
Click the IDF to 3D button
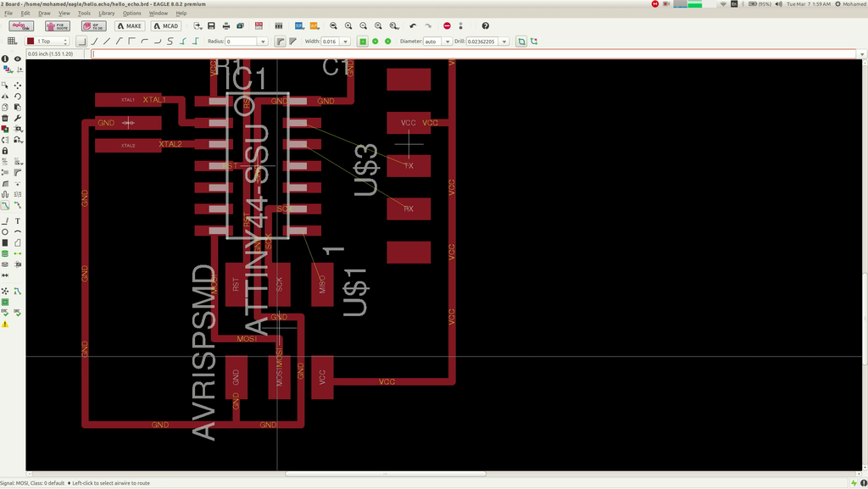(x=93, y=26)
